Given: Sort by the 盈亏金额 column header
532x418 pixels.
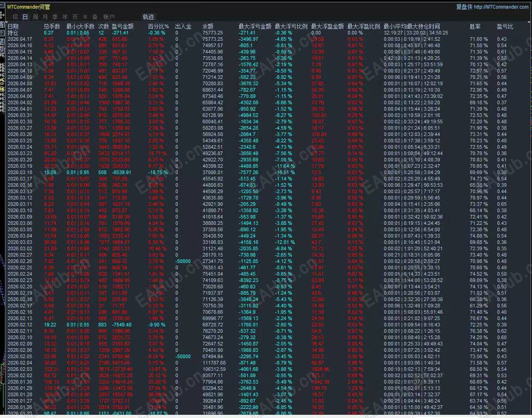Looking at the screenshot, I should click(x=122, y=26).
